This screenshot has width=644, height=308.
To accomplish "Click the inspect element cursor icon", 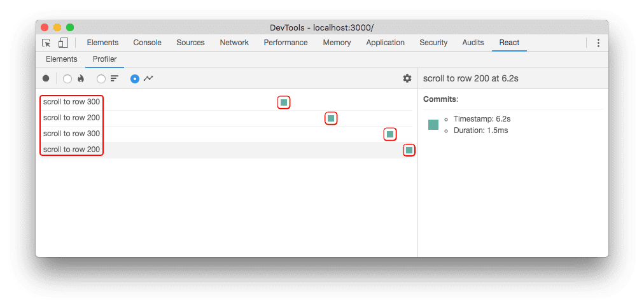I will click(x=46, y=43).
